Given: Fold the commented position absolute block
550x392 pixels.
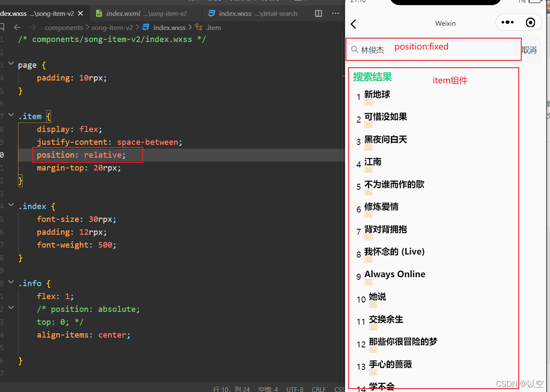Looking at the screenshot, I should 11,307.
